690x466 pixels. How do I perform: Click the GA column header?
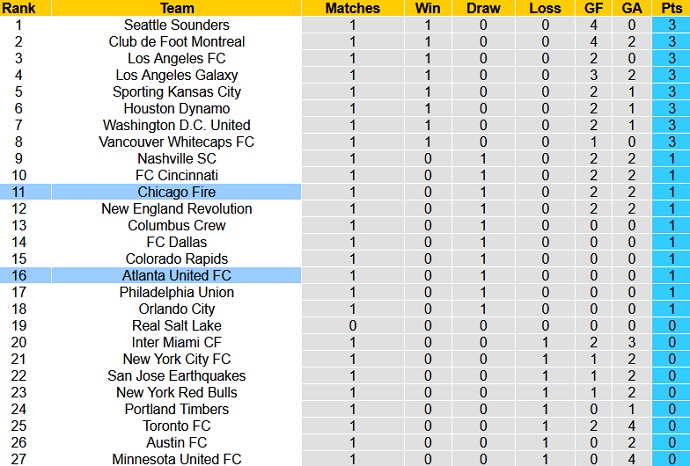tap(631, 8)
